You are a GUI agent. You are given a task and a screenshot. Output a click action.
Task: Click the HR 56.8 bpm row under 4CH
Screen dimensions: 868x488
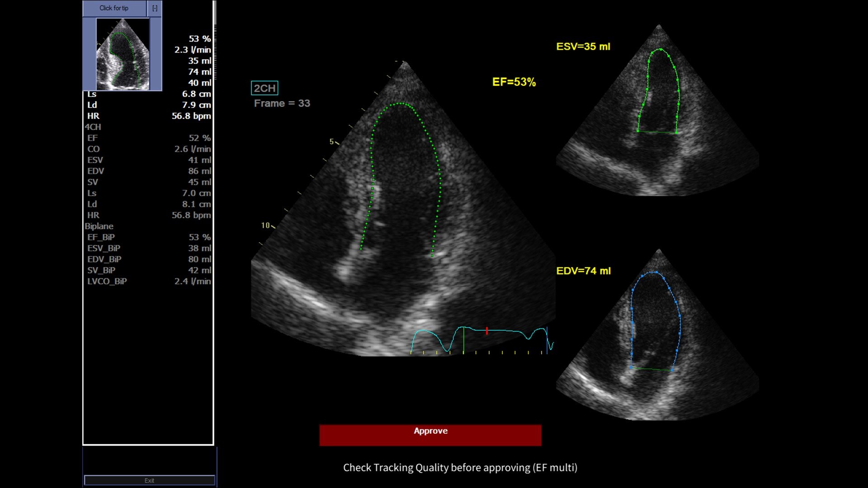click(x=148, y=215)
